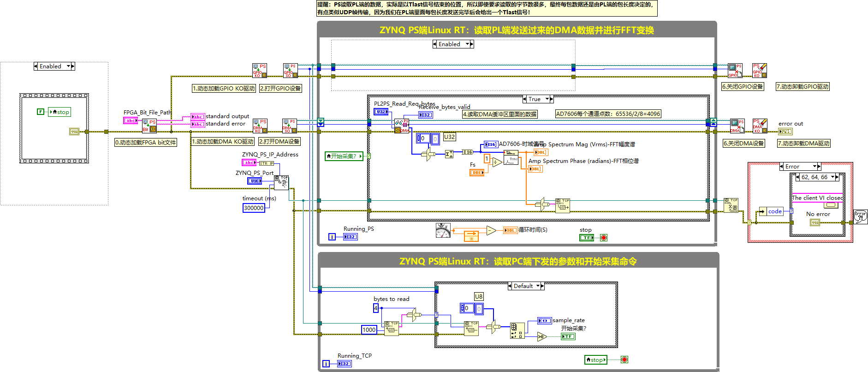Select the Fs DBL control terminal

(x=477, y=173)
